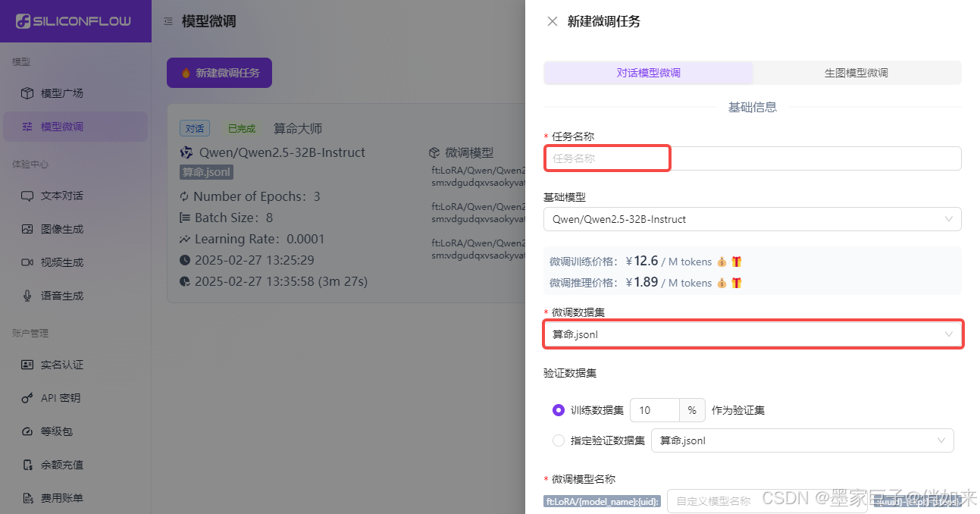980x514 pixels.
Task: Click the chat bubble icon of 文本对话
Action: [27, 196]
